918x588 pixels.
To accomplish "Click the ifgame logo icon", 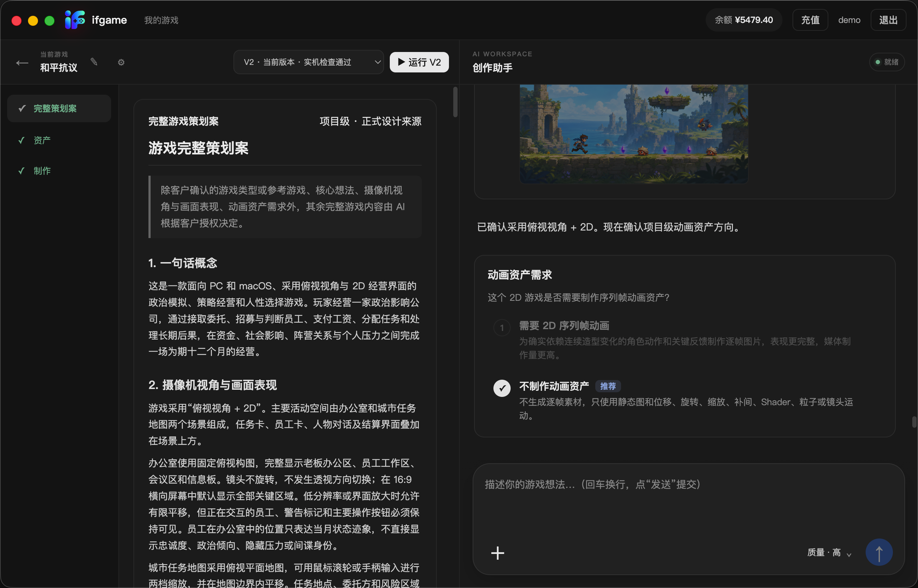I will click(x=75, y=20).
